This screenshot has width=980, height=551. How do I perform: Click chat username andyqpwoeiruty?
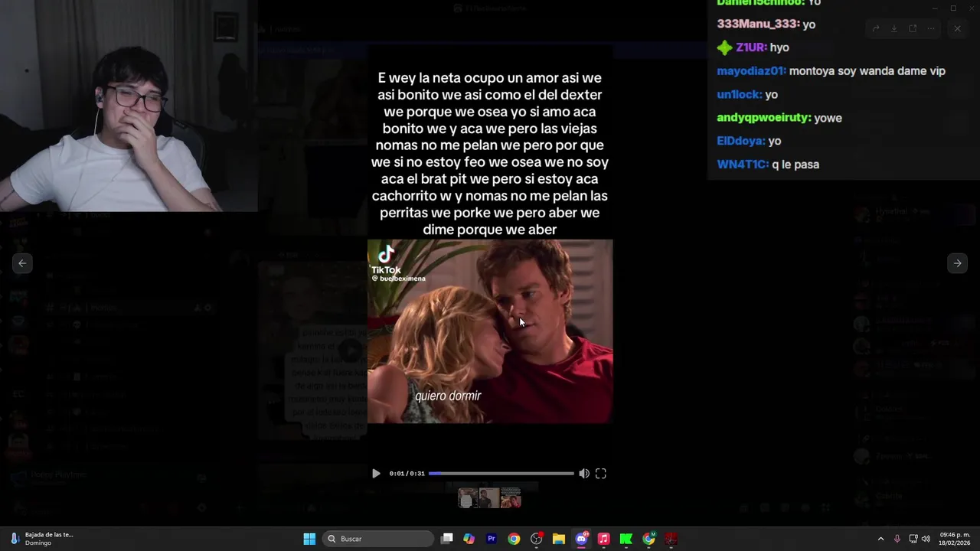(764, 118)
